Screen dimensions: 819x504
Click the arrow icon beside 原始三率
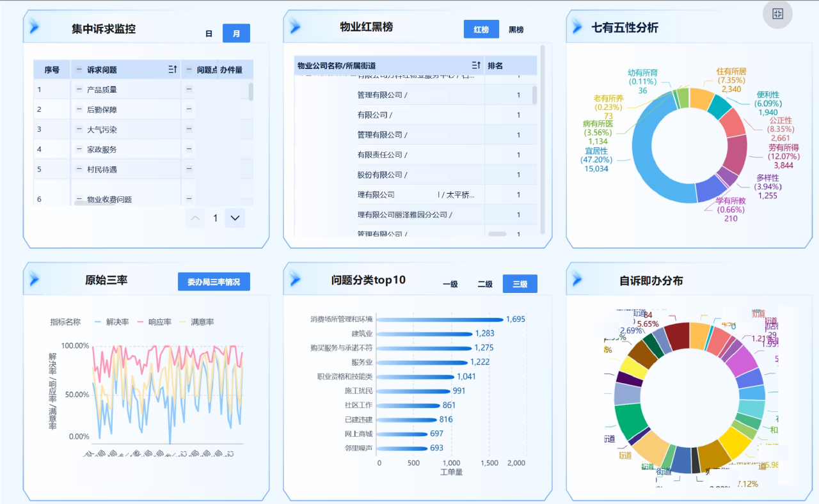pos(35,280)
